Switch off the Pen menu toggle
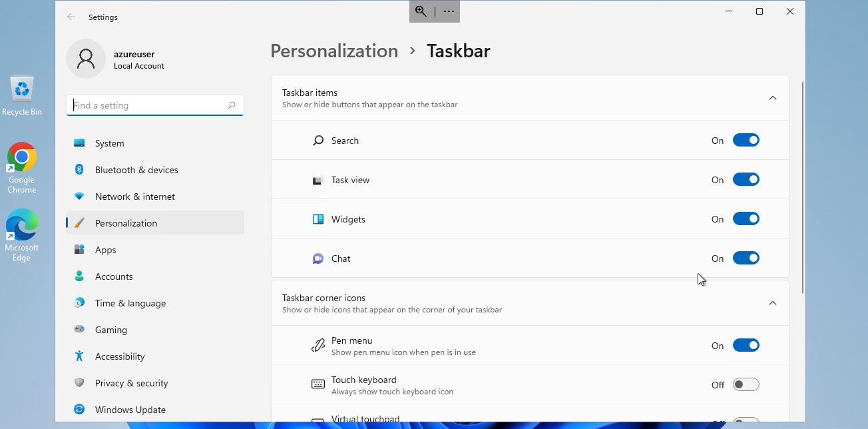868x429 pixels. point(746,345)
